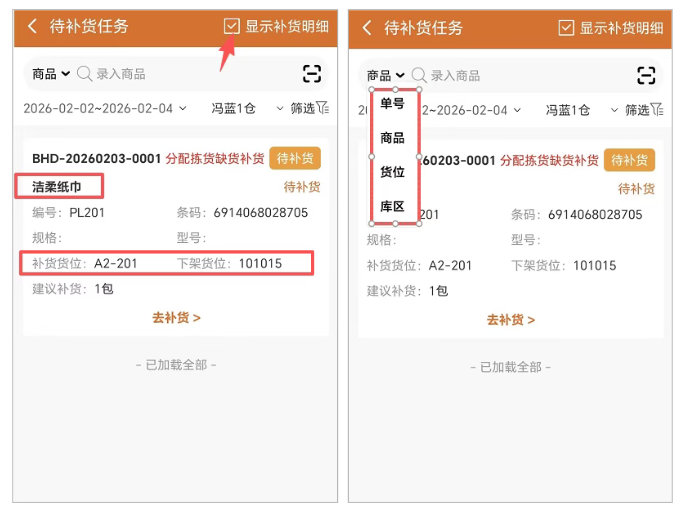Tap back arrow on right screen header
The image size is (693, 514).
pyautogui.click(x=367, y=28)
